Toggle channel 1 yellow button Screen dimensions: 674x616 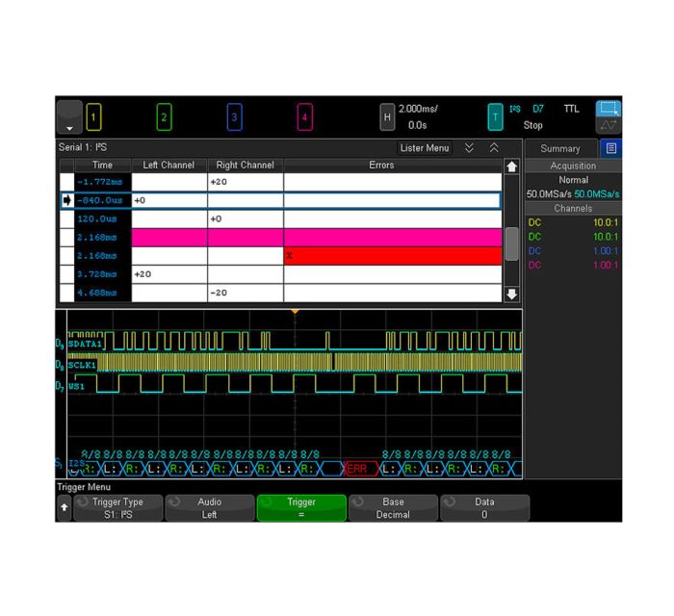93,116
